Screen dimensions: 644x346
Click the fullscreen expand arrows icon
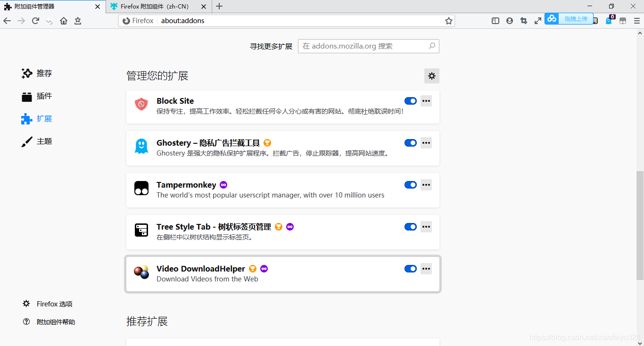(x=538, y=21)
